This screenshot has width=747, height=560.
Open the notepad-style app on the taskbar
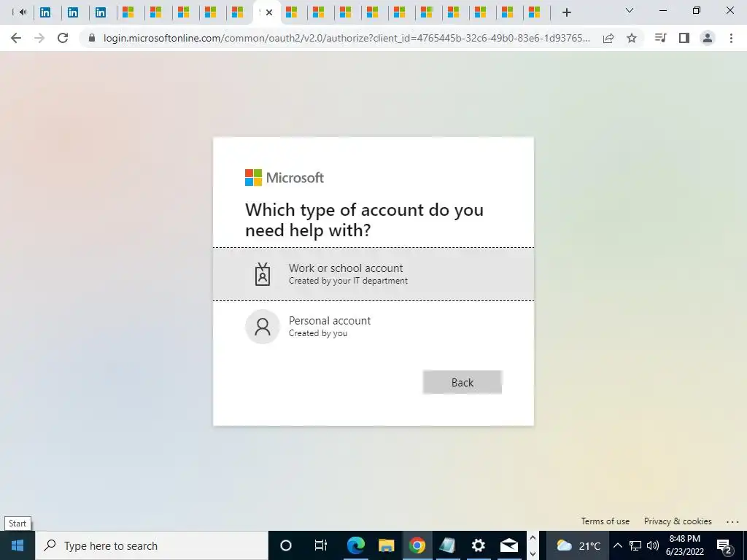[x=447, y=545]
